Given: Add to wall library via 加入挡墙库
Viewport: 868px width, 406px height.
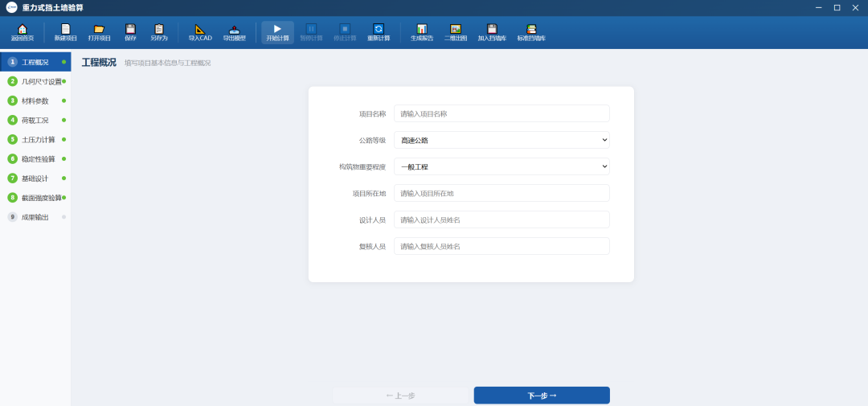Looking at the screenshot, I should click(492, 33).
